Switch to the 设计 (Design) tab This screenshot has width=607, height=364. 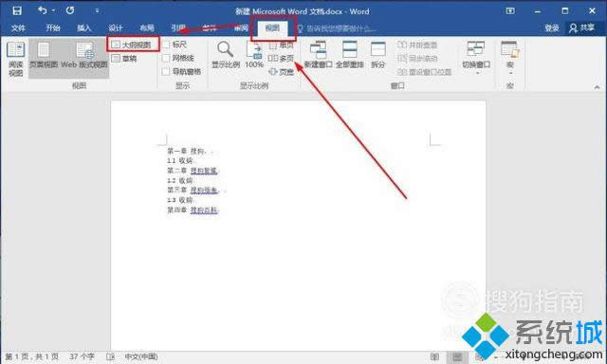coord(116,27)
